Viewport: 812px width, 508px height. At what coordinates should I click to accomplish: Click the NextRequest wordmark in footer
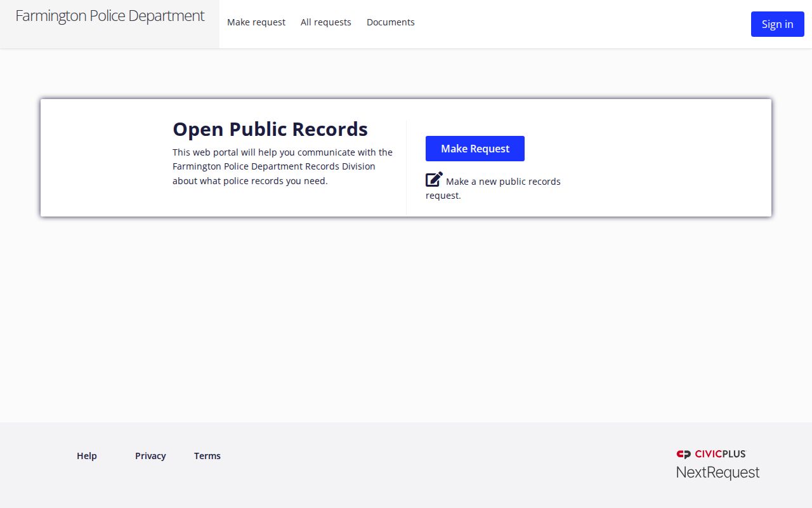717,472
